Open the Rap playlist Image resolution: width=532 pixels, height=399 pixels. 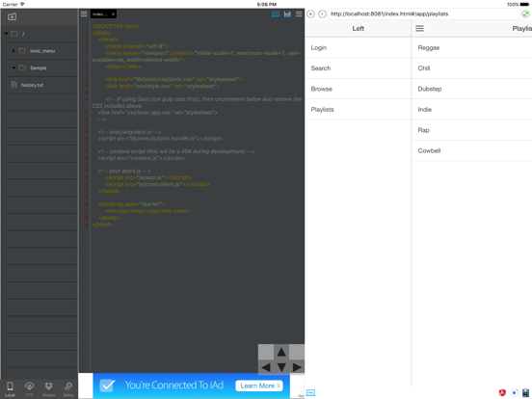coord(472,130)
